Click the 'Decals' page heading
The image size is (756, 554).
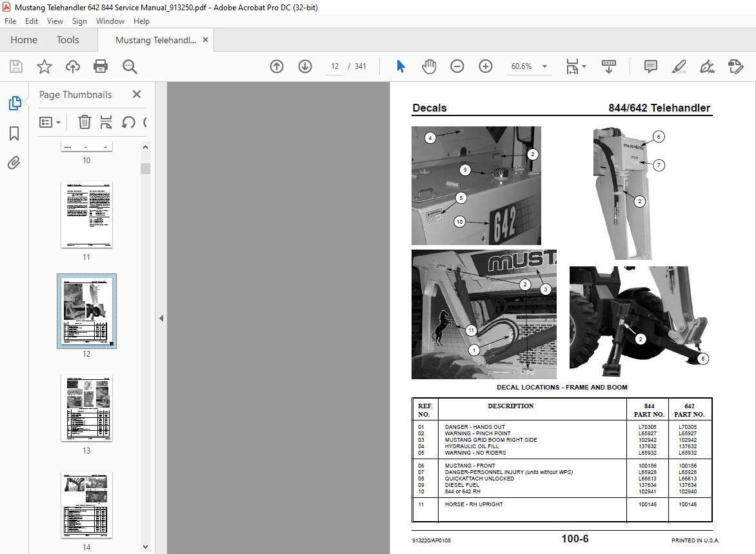point(430,108)
